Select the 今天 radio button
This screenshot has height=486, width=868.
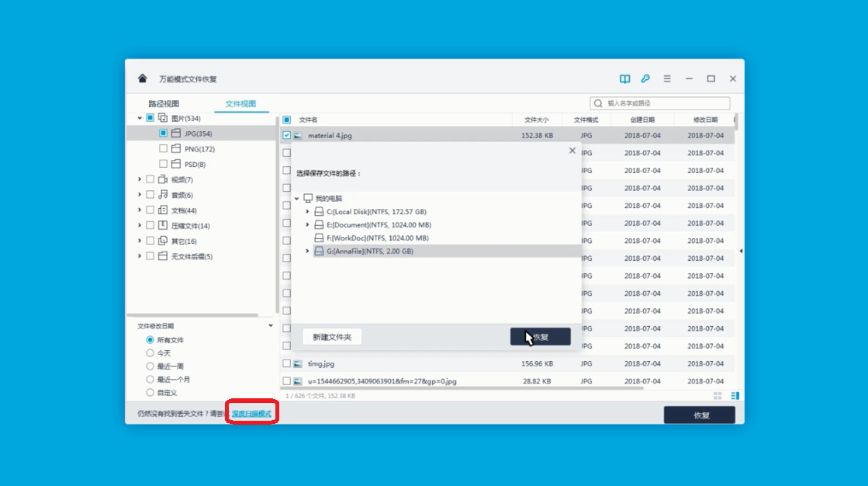tap(150, 353)
